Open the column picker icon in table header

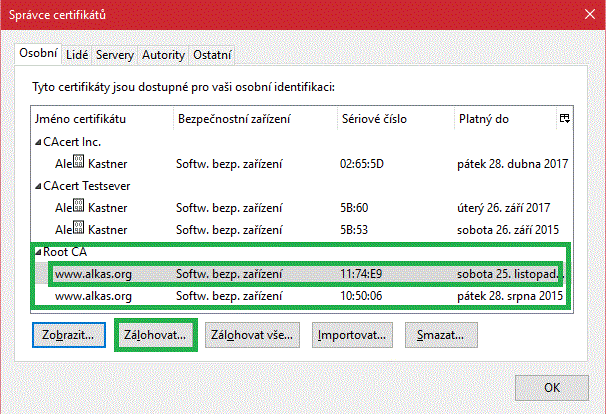point(565,119)
